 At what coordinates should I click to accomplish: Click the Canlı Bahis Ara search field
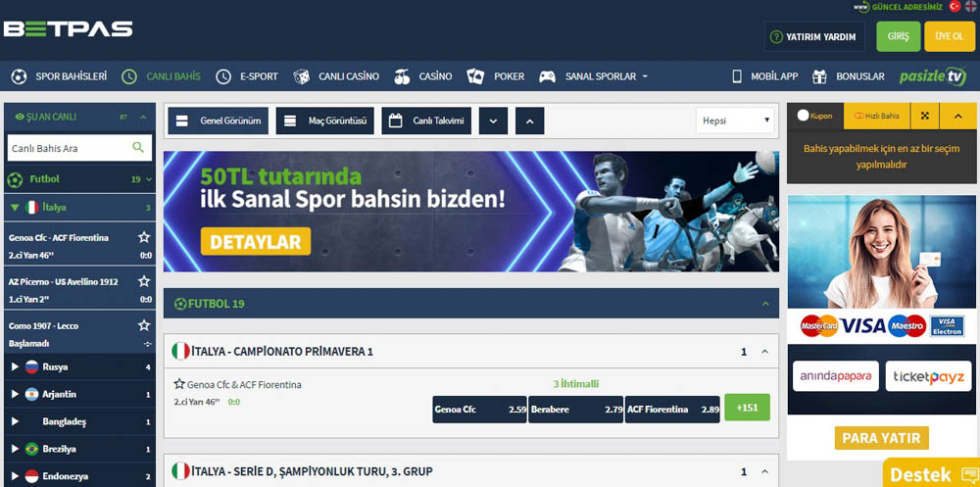69,148
